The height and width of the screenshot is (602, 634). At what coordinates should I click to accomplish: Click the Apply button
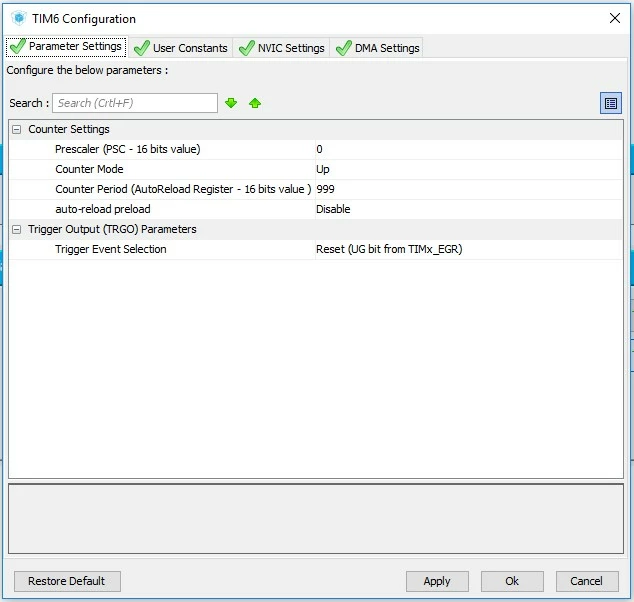point(437,581)
